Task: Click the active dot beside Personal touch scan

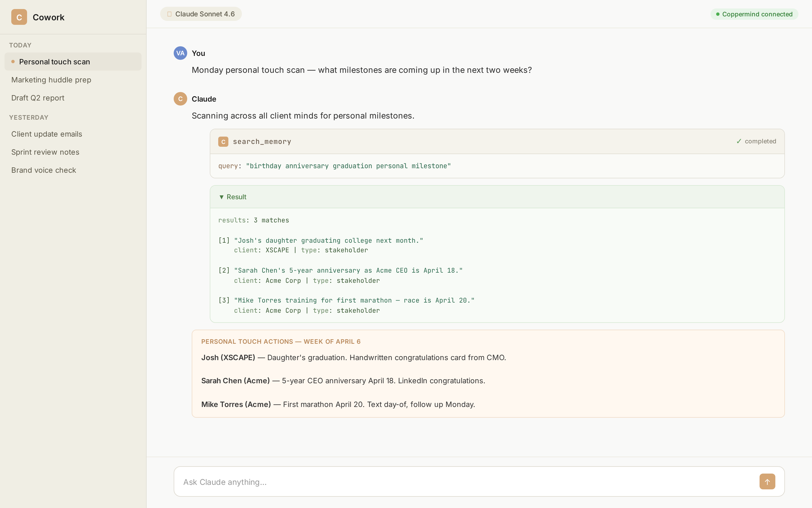Action: coord(13,62)
